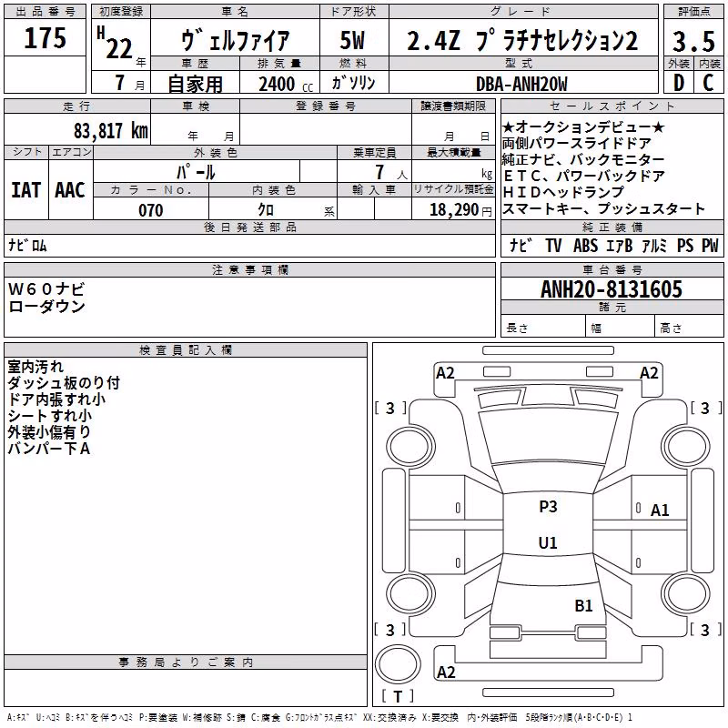Click the note W60ナビ

46,288
